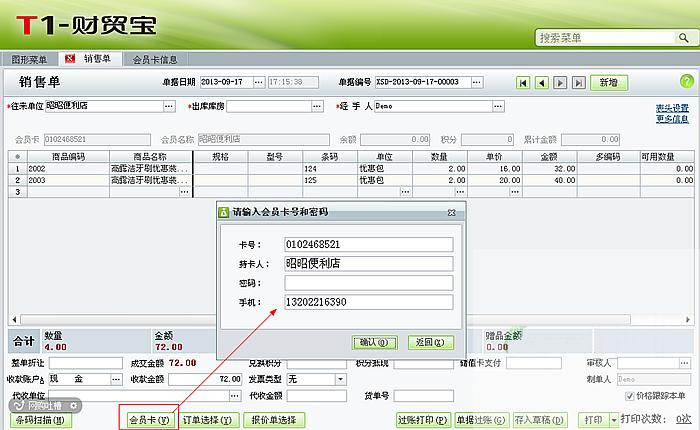Open 单据日期 date picker ellipsis

tap(259, 82)
